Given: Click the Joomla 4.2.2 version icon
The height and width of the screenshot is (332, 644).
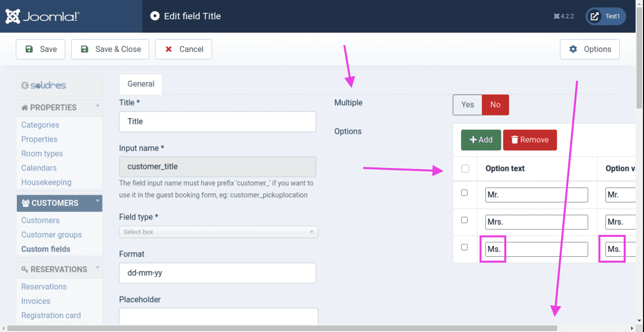Looking at the screenshot, I should pyautogui.click(x=557, y=16).
